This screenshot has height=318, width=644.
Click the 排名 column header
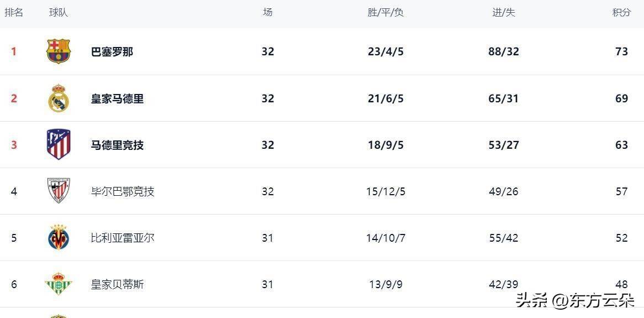click(x=14, y=12)
